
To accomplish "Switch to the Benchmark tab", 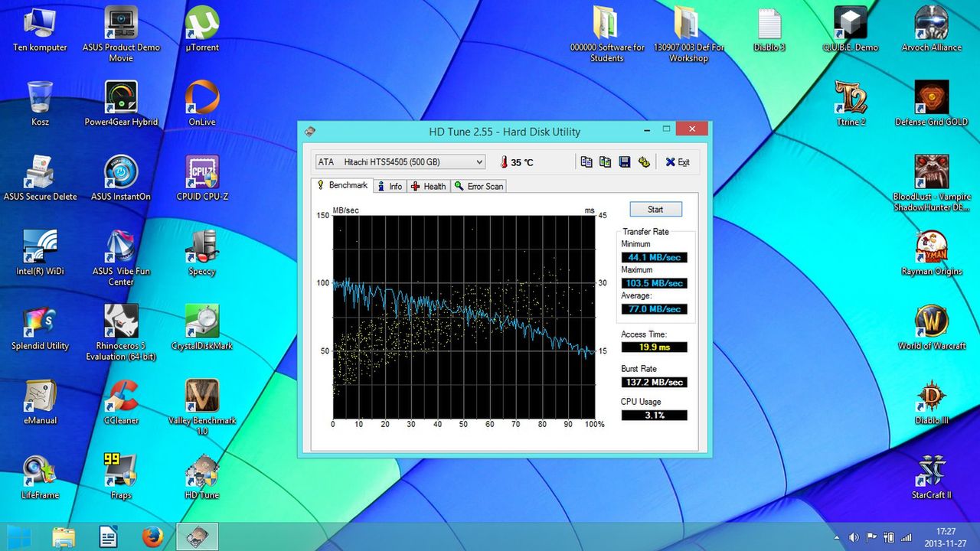I will [x=342, y=185].
